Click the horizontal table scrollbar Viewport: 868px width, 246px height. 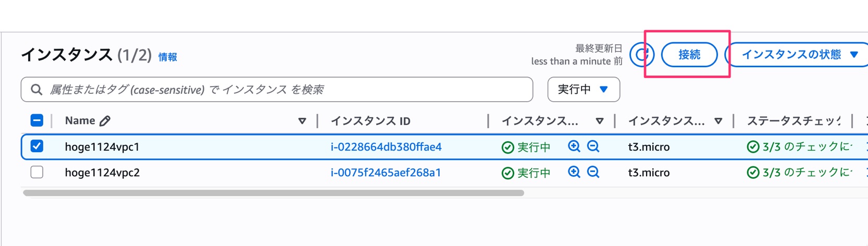click(274, 193)
